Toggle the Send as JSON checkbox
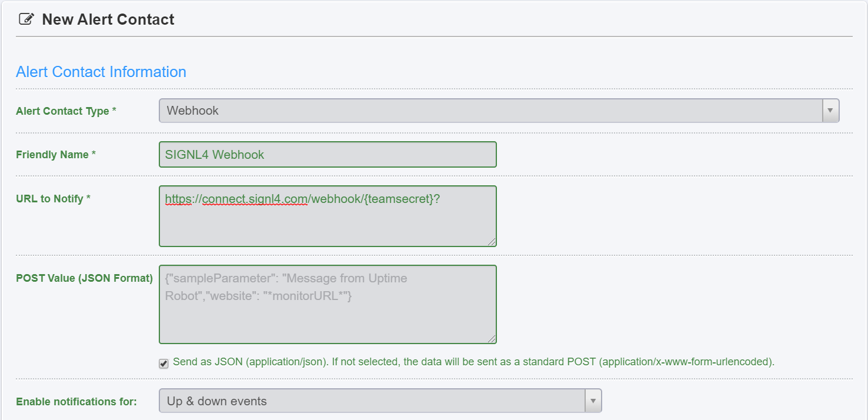 [x=163, y=364]
